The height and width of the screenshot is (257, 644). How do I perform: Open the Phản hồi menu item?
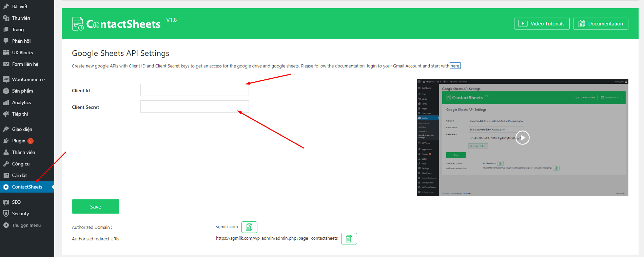[x=27, y=41]
